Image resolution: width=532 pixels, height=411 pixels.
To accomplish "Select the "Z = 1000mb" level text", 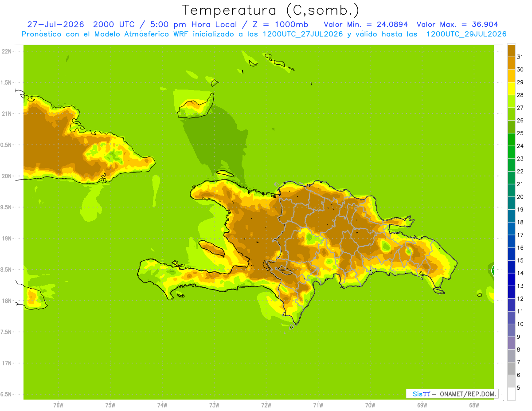I will click(279, 24).
